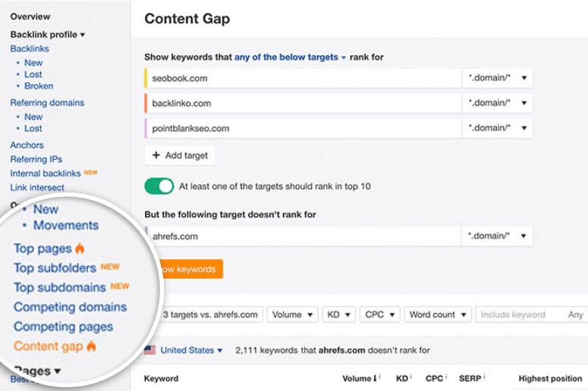The height and width of the screenshot is (391, 588).
Task: Open the Top subfolders report
Action: tap(55, 268)
